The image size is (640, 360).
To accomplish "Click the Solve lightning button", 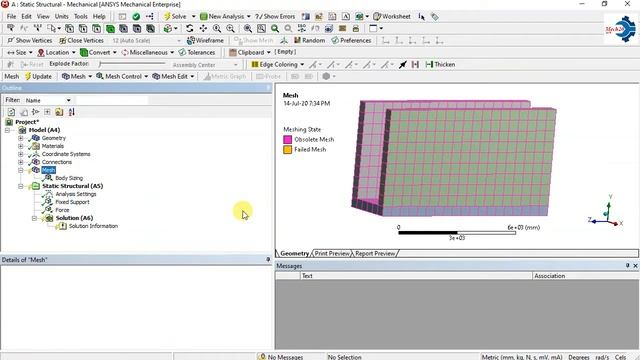I will [x=175, y=16].
